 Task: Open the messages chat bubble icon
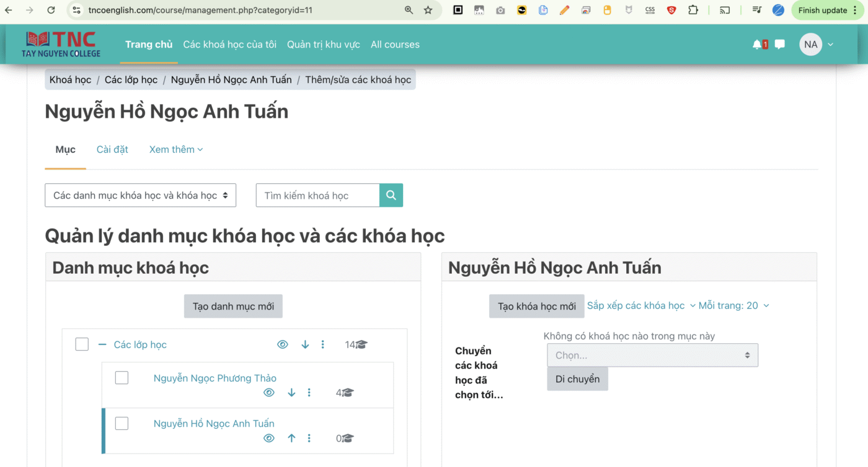pyautogui.click(x=780, y=45)
